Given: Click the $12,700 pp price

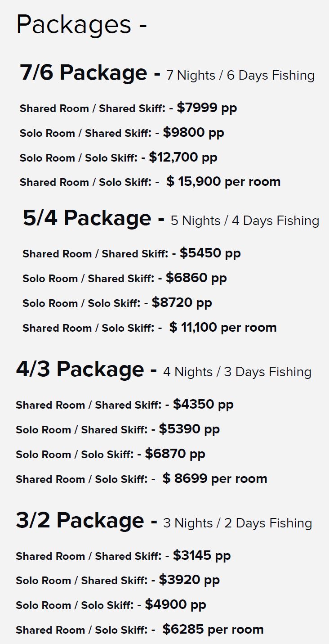Looking at the screenshot, I should coord(183,158).
